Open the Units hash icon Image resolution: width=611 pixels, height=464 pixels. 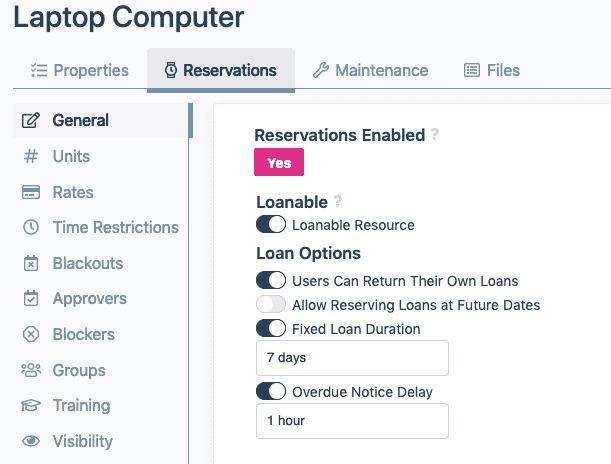(31, 156)
